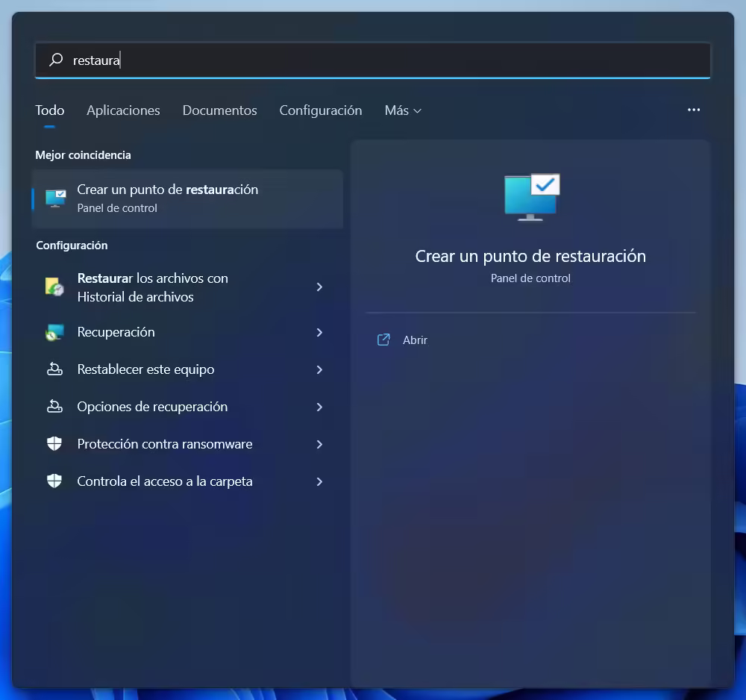This screenshot has width=746, height=700.
Task: Click the Abrir external link icon
Action: click(x=383, y=340)
